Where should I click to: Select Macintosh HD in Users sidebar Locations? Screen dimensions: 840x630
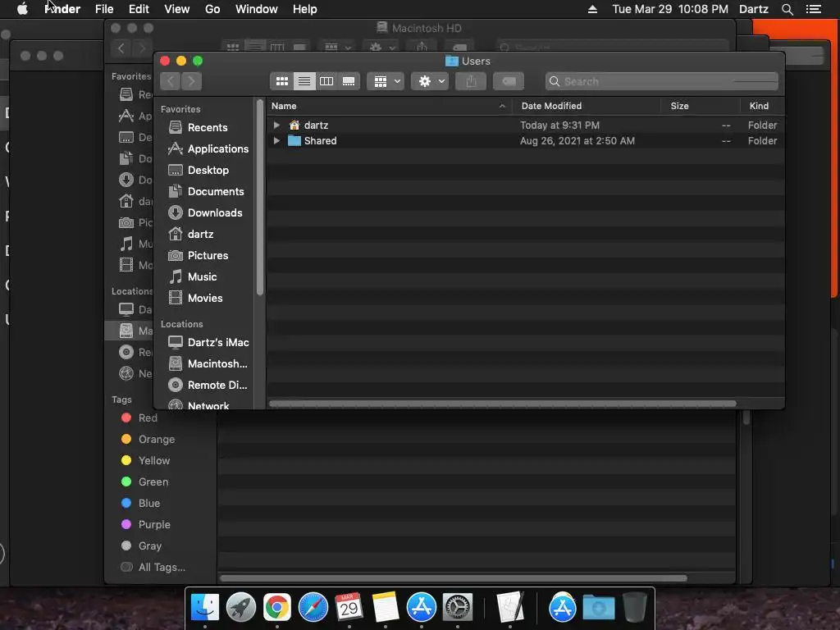point(208,363)
